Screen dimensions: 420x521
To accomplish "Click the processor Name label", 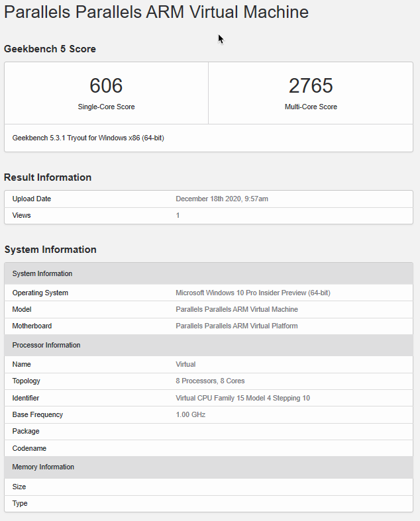I will [x=22, y=364].
